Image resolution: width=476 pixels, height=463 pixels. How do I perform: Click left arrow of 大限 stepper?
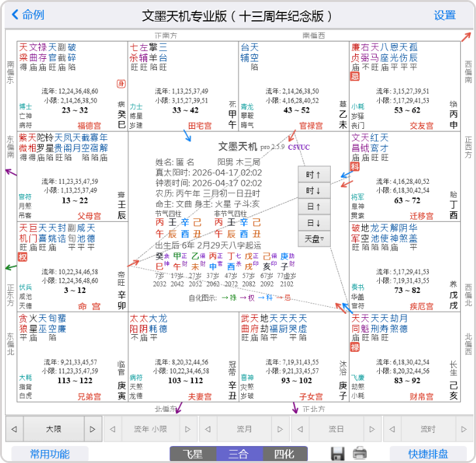tap(14, 429)
